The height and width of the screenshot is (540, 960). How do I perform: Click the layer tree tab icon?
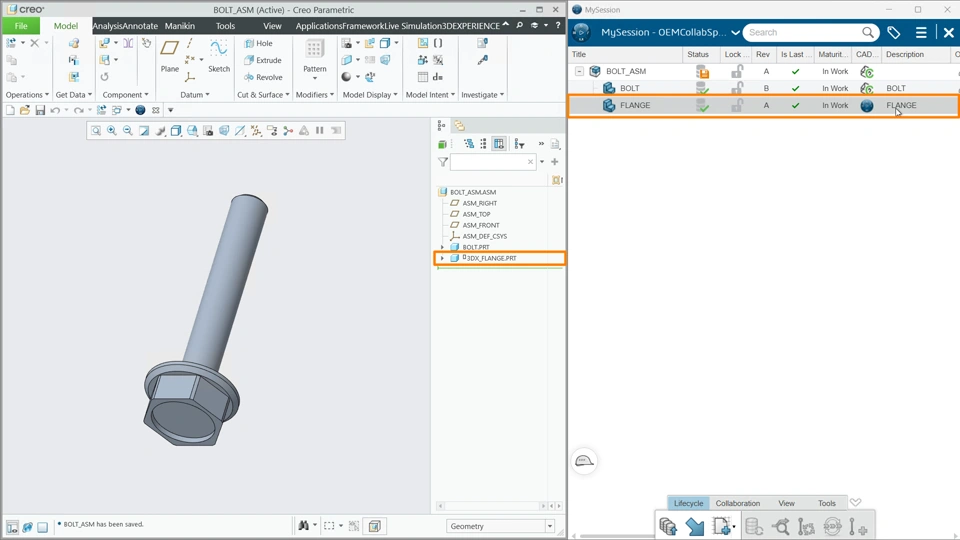click(459, 126)
